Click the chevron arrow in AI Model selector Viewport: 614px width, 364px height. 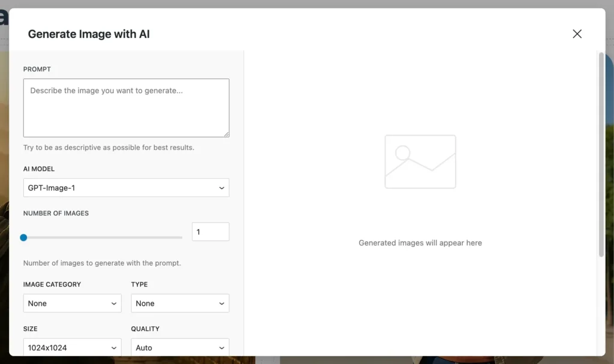coord(221,188)
